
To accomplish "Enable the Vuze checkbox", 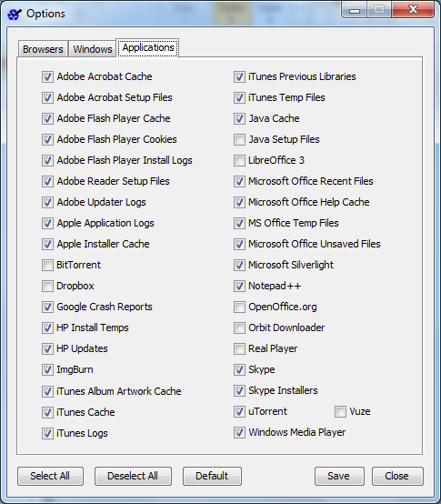I will tap(340, 412).
